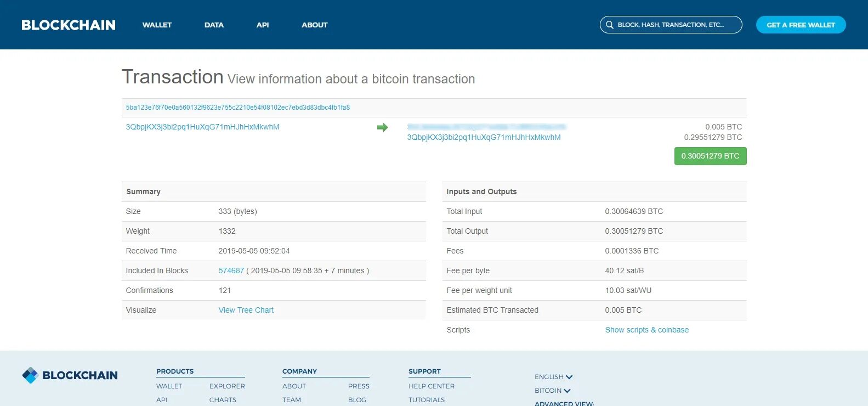Open block 574687 link

point(231,270)
